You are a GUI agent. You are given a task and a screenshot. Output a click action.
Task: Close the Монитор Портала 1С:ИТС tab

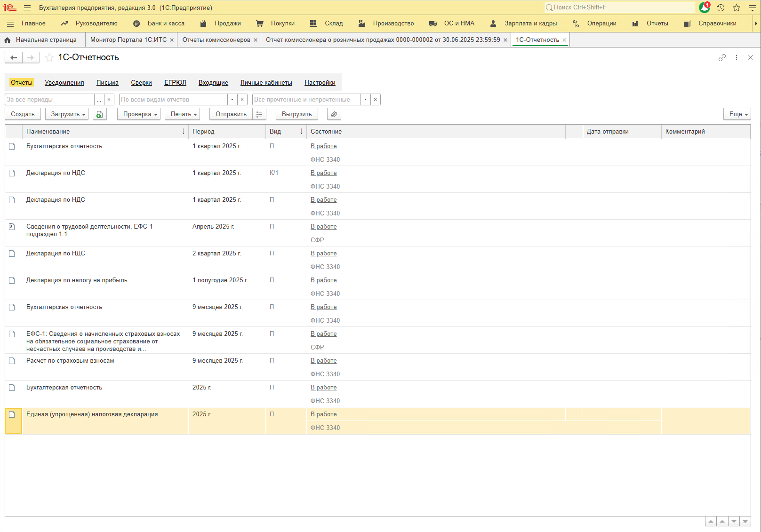pyautogui.click(x=172, y=40)
